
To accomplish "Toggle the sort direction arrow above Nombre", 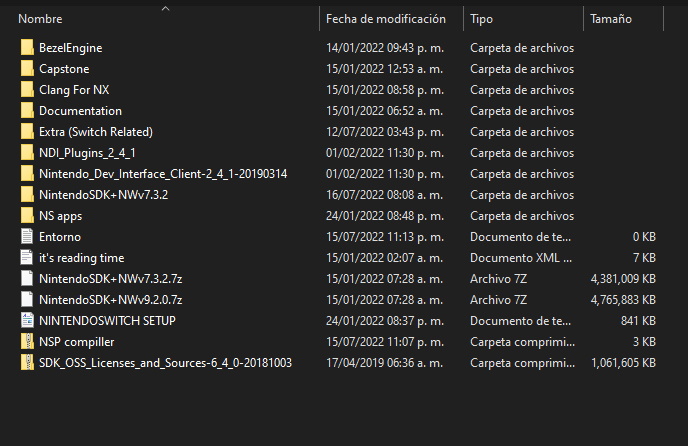I will (x=165, y=8).
